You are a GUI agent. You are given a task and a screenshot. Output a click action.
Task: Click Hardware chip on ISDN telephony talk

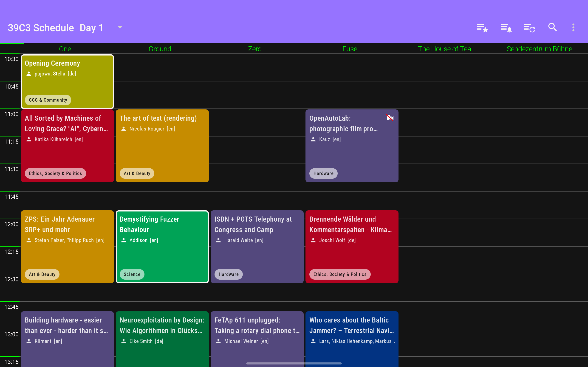click(228, 274)
